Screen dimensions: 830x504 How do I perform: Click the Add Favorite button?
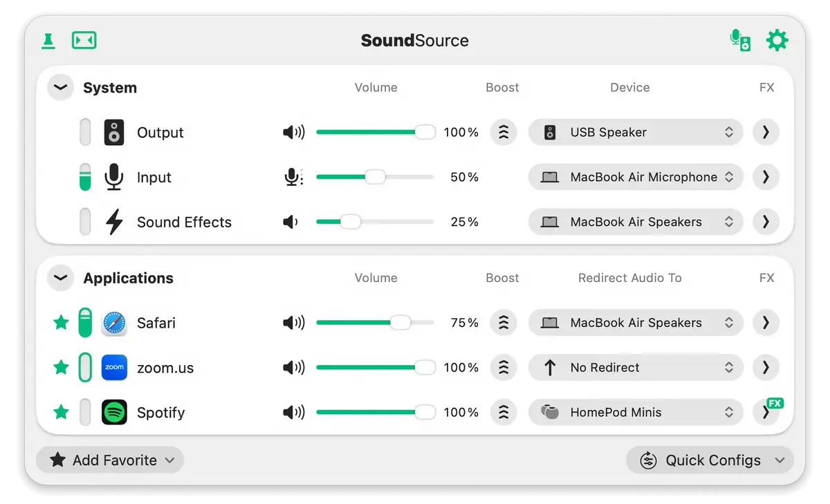pyautogui.click(x=109, y=460)
